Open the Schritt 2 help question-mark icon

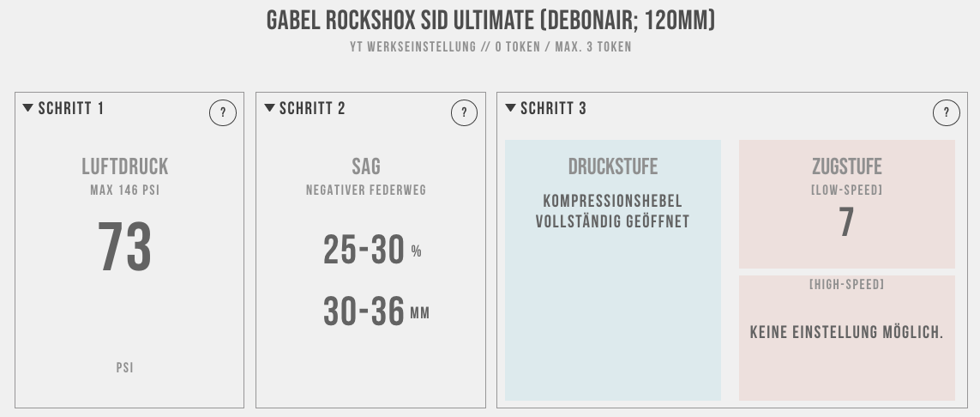coord(464,113)
